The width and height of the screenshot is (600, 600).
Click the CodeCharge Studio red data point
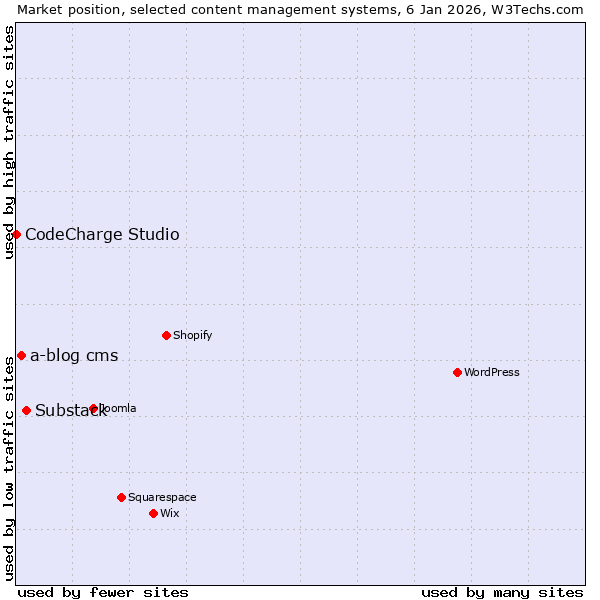pyautogui.click(x=16, y=234)
